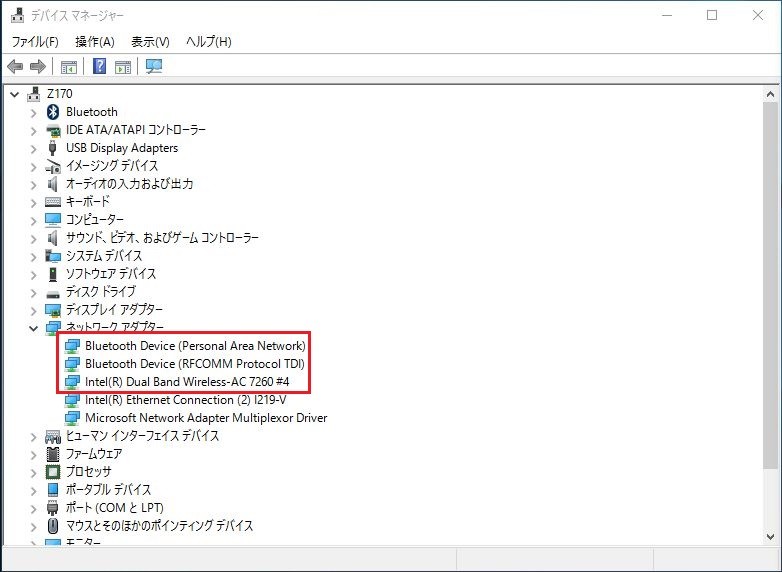Click the システム デバイス icon
This screenshot has height=572, width=782.
click(x=53, y=256)
